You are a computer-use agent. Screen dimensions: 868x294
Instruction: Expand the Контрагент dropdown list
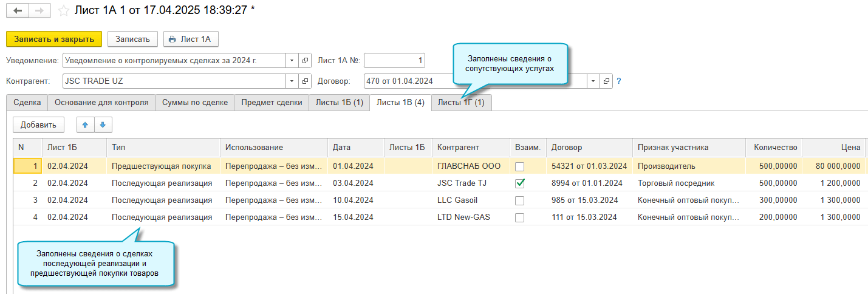pos(292,81)
